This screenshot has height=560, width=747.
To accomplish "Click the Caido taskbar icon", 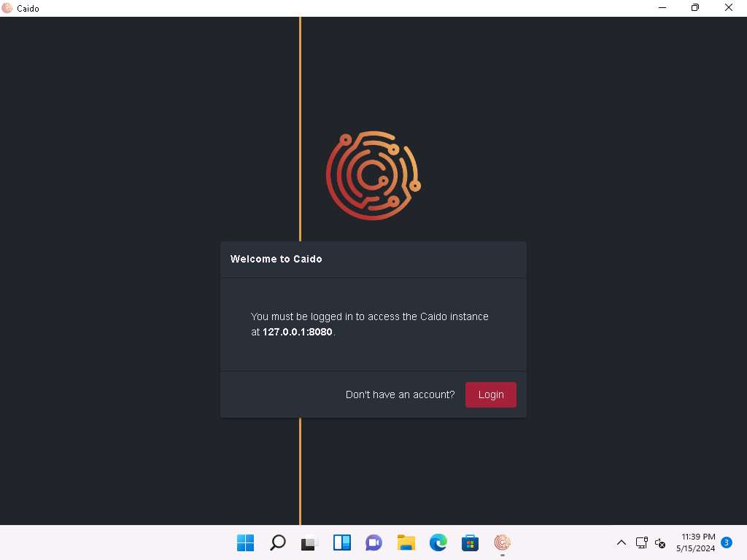I will [502, 542].
